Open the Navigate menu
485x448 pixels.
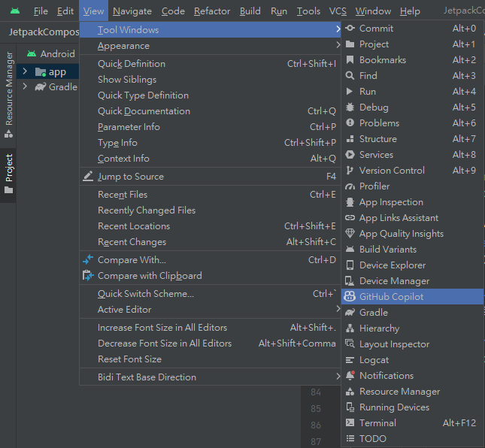pyautogui.click(x=132, y=11)
